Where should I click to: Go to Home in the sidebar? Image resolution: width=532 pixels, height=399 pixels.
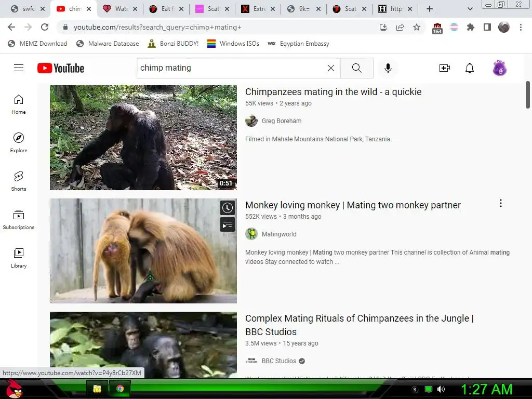19,104
